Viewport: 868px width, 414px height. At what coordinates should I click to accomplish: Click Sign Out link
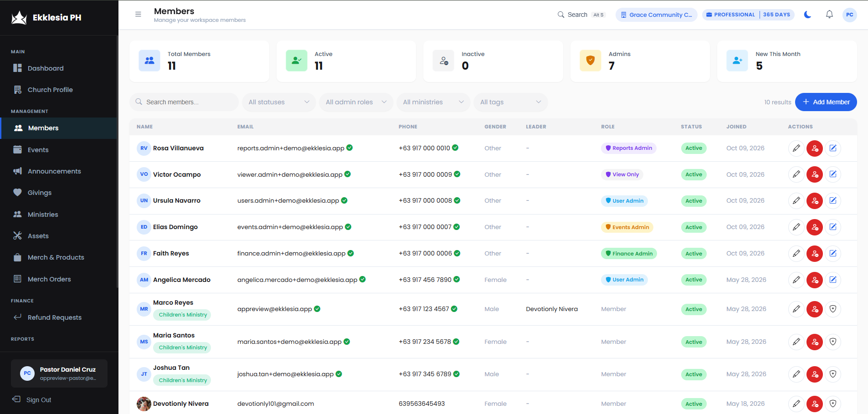pyautogui.click(x=32, y=400)
